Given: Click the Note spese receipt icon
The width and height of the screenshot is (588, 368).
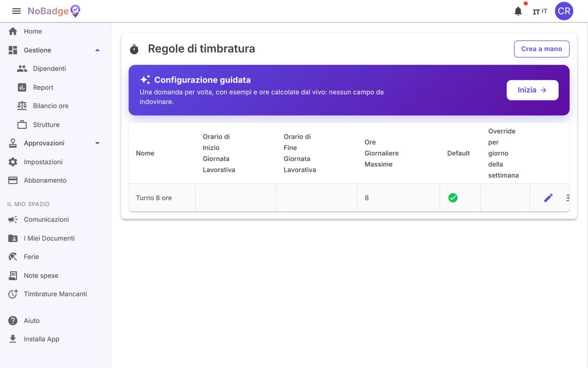Looking at the screenshot, I should point(13,275).
